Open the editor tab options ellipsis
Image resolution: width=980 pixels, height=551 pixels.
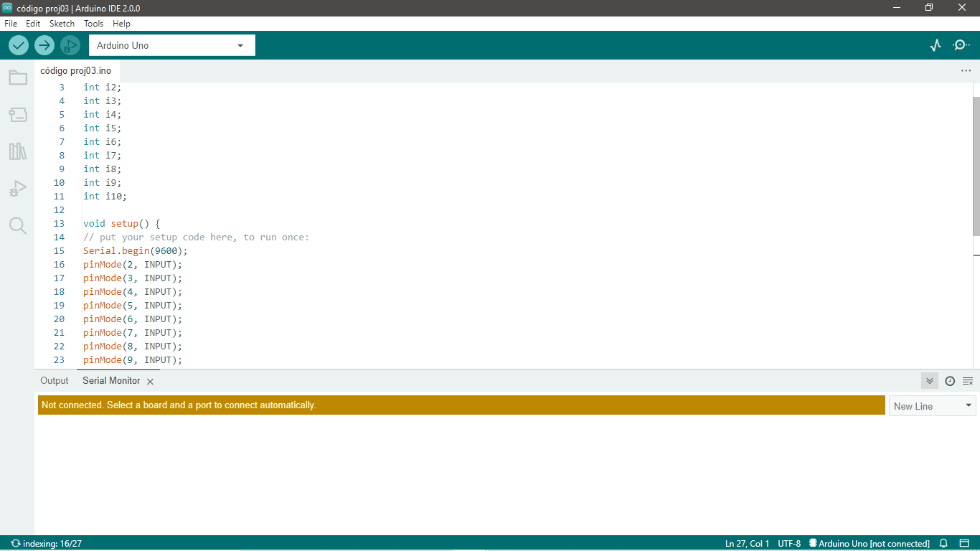click(x=966, y=71)
